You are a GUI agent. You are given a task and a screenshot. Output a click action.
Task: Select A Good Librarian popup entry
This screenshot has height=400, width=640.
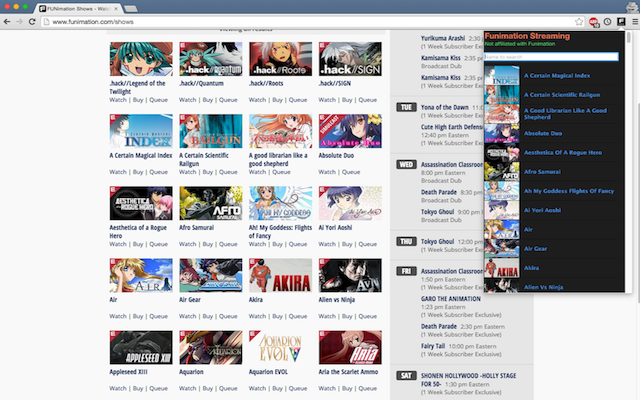pyautogui.click(x=565, y=114)
